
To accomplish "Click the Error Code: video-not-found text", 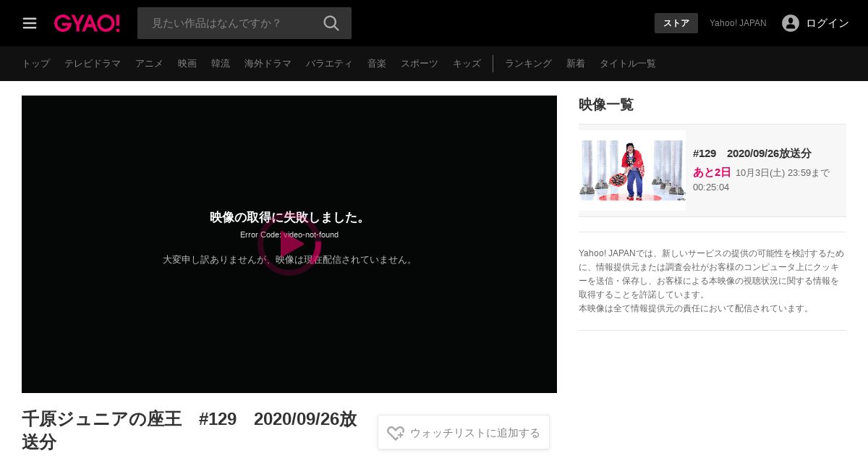I will pos(289,235).
